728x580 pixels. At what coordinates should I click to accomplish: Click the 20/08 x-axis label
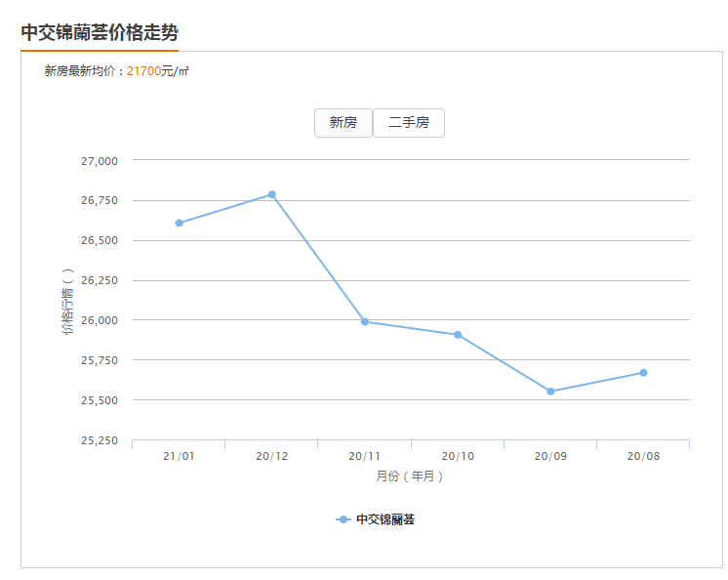tap(643, 456)
